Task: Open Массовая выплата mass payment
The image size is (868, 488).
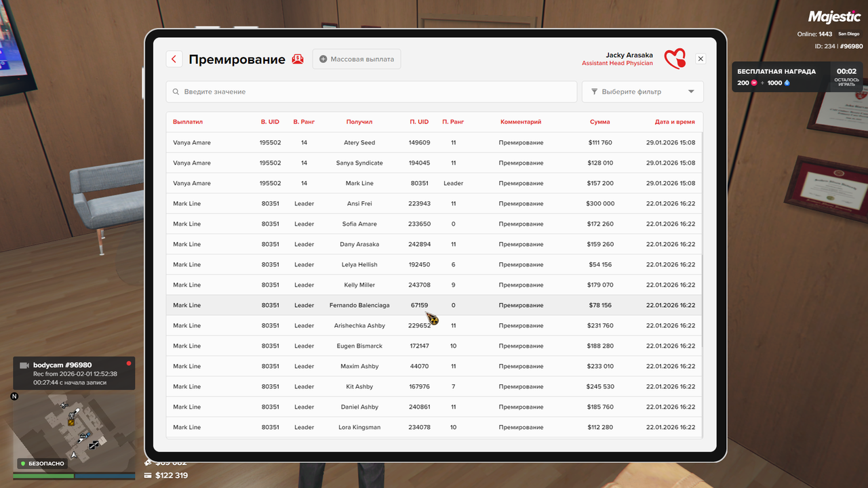Action: [357, 59]
